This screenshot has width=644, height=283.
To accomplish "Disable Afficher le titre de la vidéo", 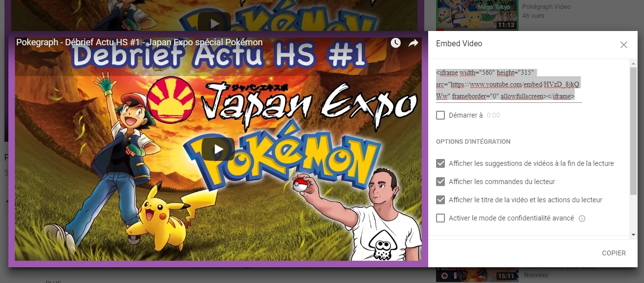I will point(440,200).
